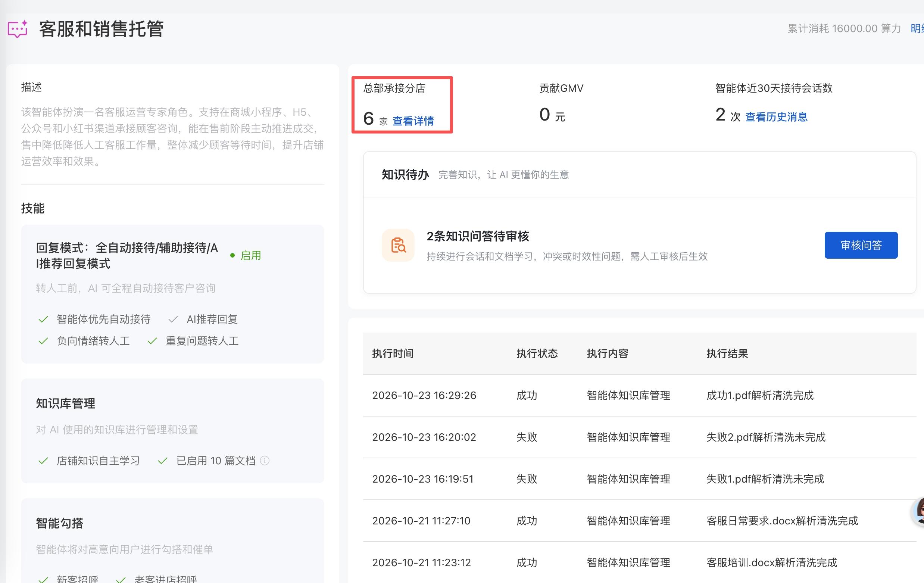This screenshot has width=924, height=583.
Task: Click 执行状态 column header
Action: click(x=537, y=353)
